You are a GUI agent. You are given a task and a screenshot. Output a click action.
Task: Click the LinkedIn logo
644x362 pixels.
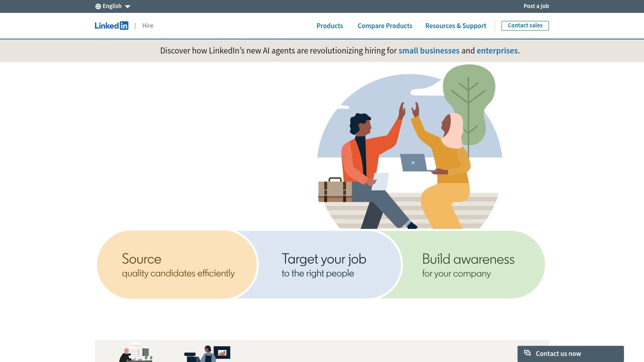click(x=111, y=25)
